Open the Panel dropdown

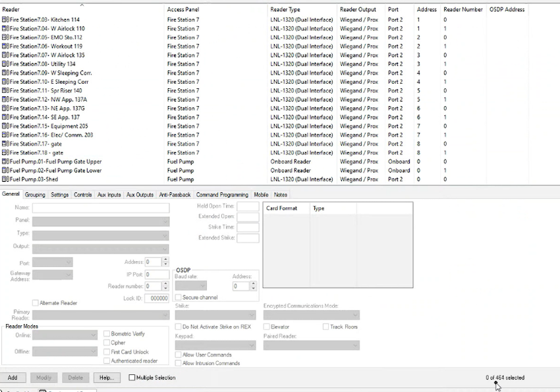100,221
